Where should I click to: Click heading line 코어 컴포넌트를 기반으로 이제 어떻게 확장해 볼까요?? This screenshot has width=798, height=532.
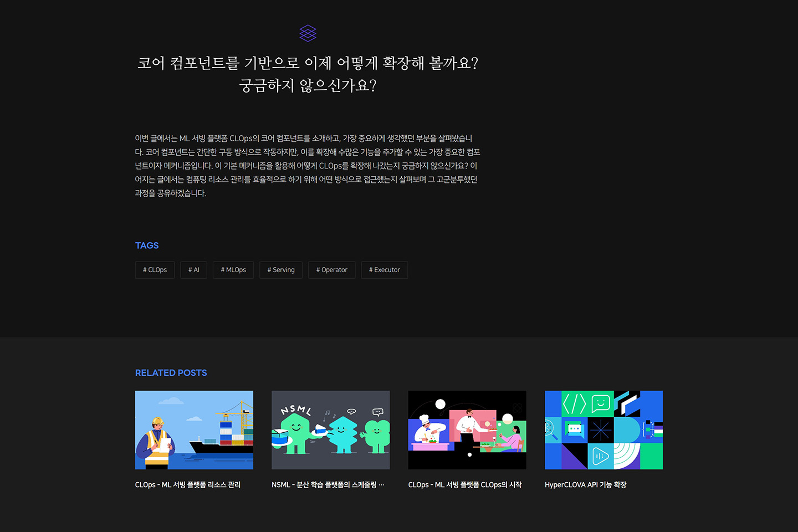pyautogui.click(x=308, y=63)
